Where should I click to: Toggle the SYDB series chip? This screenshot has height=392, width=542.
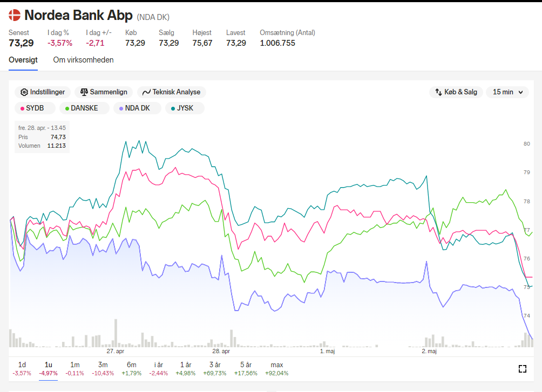pos(35,108)
